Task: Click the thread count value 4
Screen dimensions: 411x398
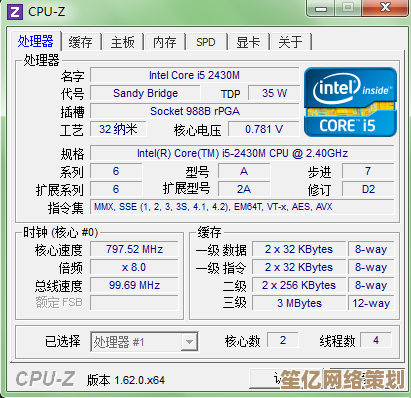Action: (376, 340)
